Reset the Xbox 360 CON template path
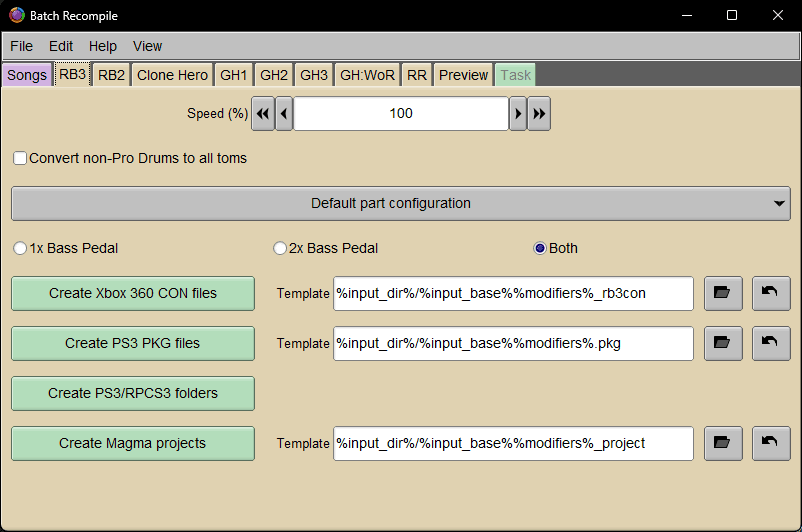 [x=771, y=294]
